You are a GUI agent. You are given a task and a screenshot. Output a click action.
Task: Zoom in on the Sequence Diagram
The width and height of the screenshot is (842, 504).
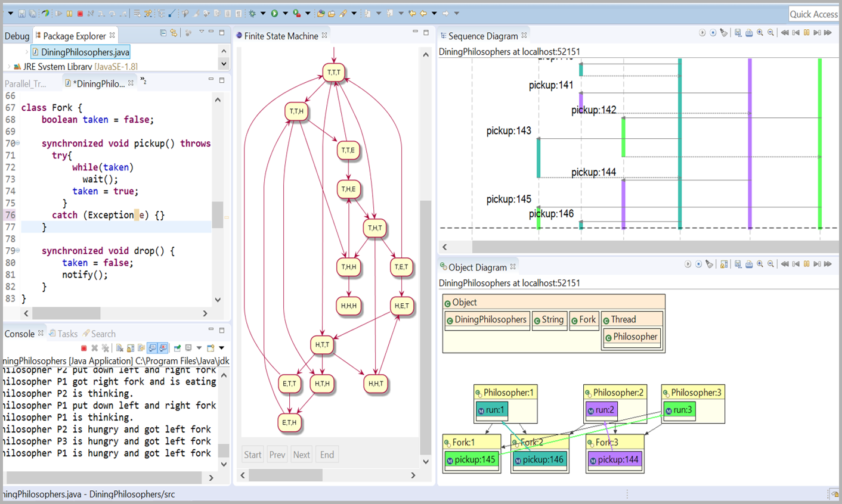tap(760, 33)
